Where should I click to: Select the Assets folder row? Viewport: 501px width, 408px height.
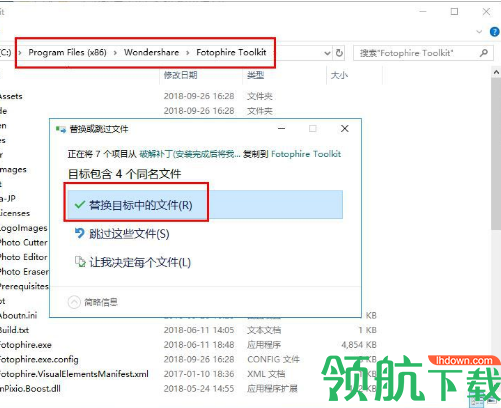pos(11,96)
